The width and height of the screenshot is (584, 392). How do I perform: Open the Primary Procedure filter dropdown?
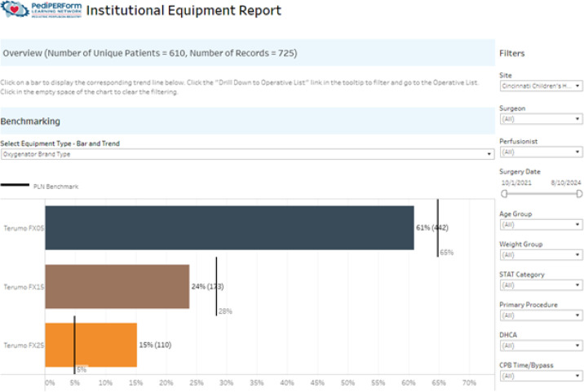[541, 315]
